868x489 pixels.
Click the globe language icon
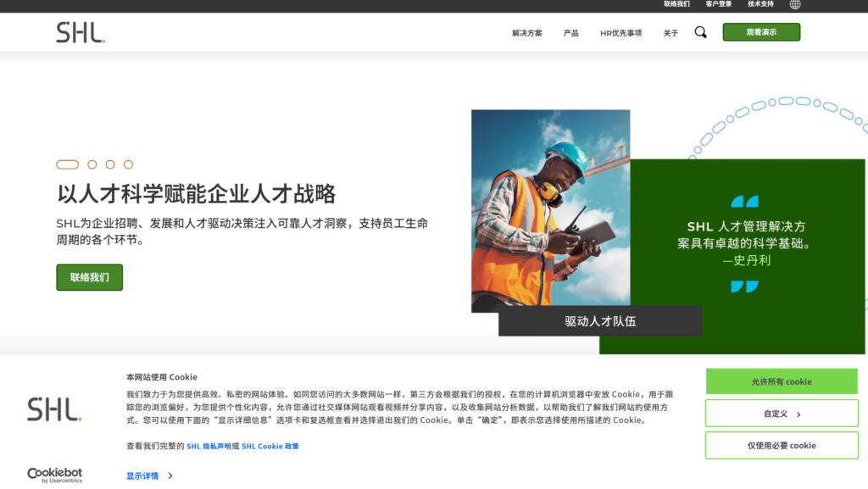click(x=794, y=4)
